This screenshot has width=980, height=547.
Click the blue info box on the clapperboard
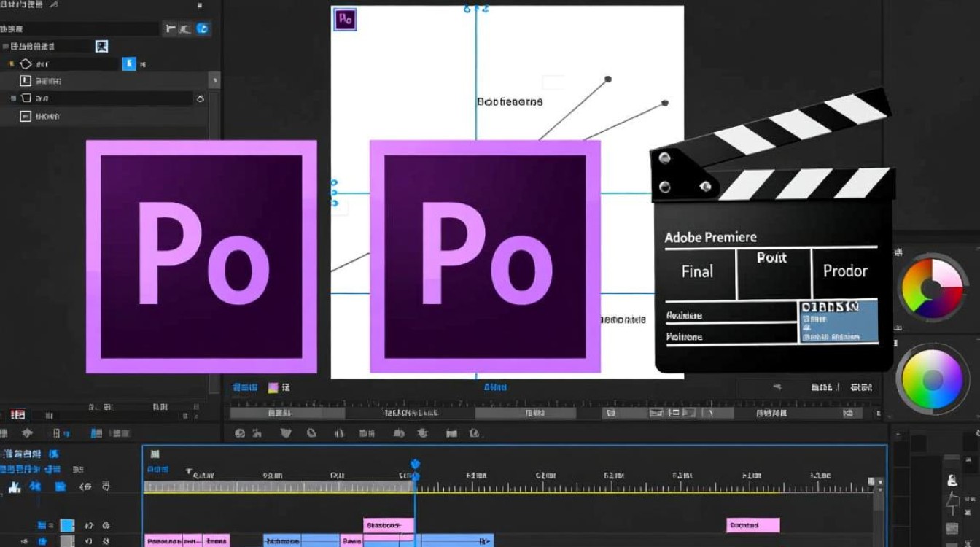pos(839,321)
